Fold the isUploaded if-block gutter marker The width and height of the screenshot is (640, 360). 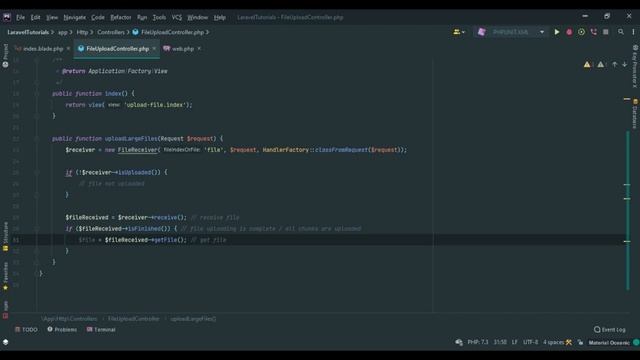click(36, 173)
